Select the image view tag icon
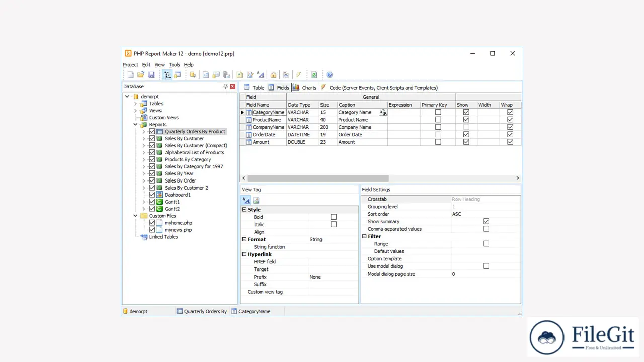This screenshot has height=362, width=644. coord(256,200)
